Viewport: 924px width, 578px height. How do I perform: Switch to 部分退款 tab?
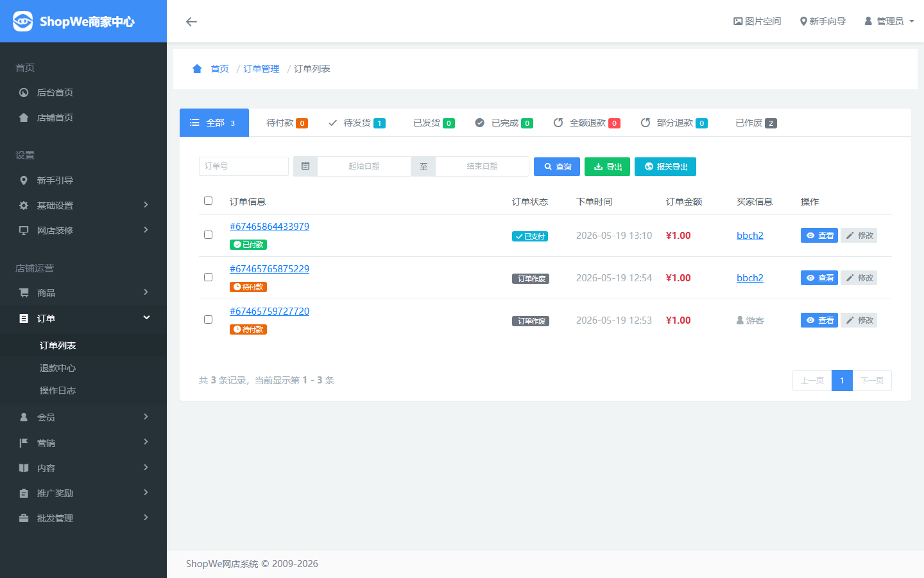tap(674, 123)
